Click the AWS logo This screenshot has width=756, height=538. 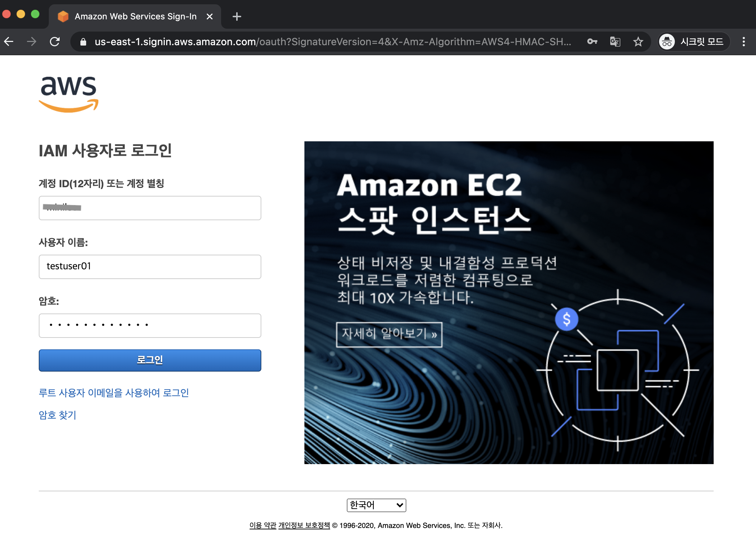click(69, 94)
